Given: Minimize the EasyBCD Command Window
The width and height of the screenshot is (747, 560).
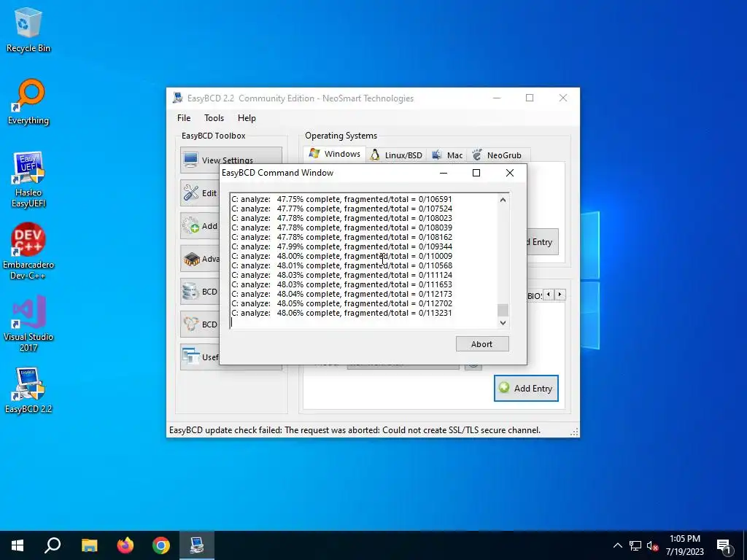Looking at the screenshot, I should coord(444,173).
